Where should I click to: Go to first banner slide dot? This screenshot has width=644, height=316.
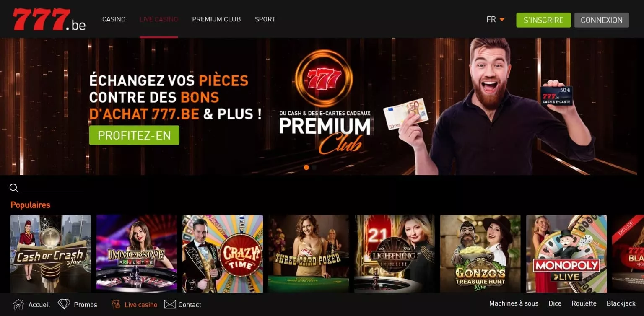click(306, 167)
